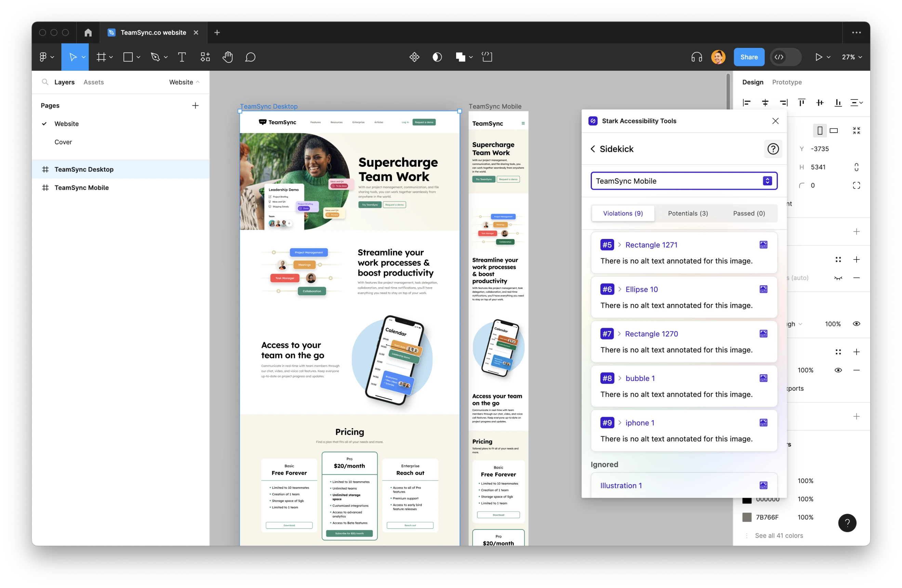
Task: Click the Share button
Action: pyautogui.click(x=748, y=57)
